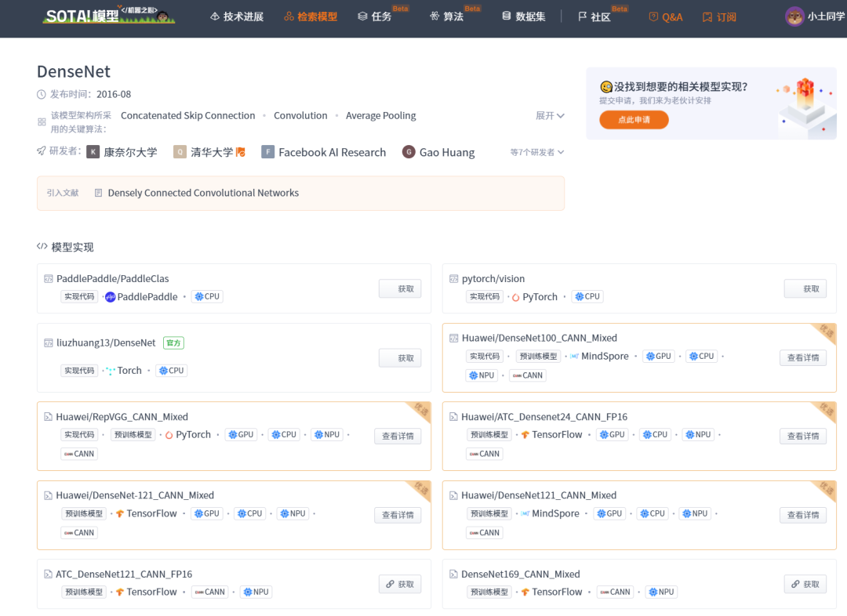Open the 康奈尔大学 developer link

[130, 152]
